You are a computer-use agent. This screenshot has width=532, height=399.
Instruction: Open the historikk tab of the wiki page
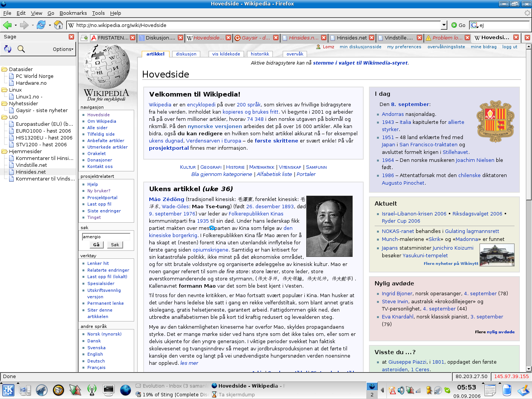[x=260, y=54]
